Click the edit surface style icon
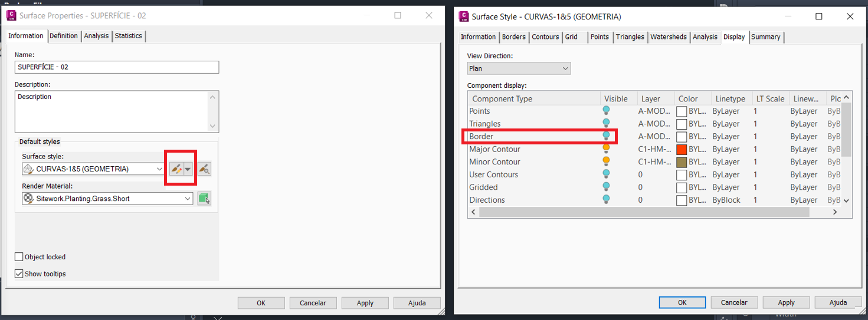Image resolution: width=868 pixels, height=320 pixels. pos(176,169)
